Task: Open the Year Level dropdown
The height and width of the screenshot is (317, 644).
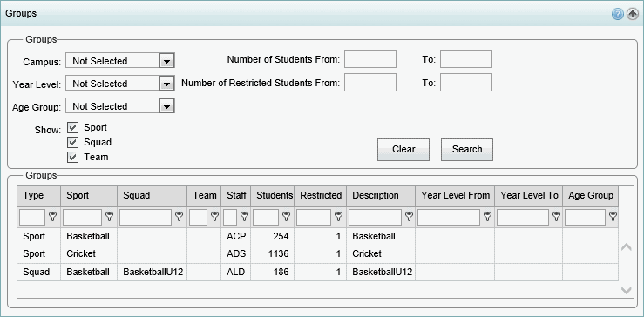Action: (x=166, y=84)
